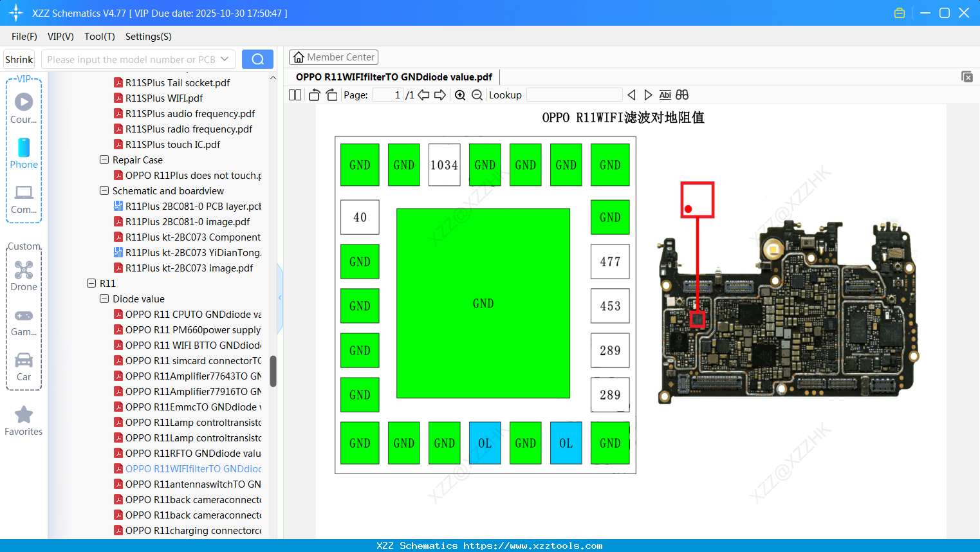The image size is (980, 552).
Task: Click the Page number field
Action: click(388, 95)
